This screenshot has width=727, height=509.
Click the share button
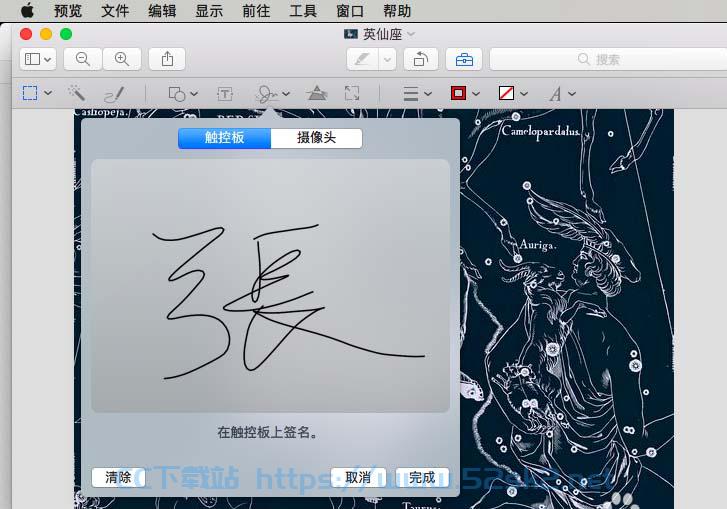tap(167, 59)
